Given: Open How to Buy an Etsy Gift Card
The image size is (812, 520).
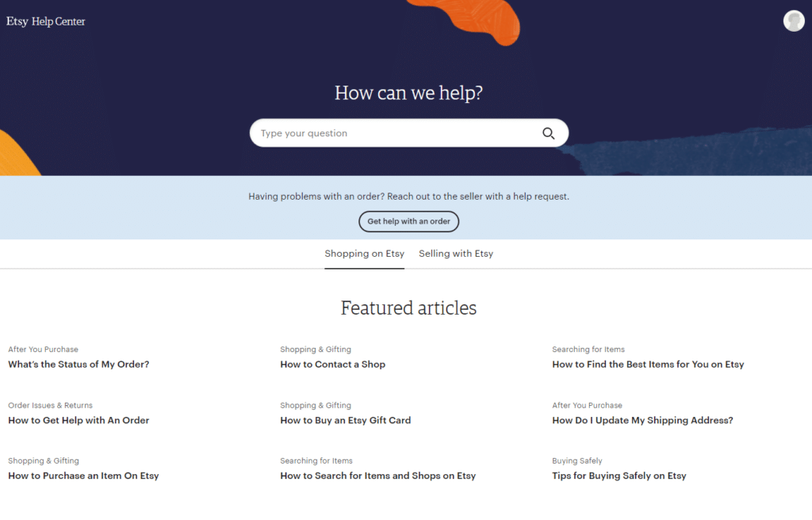Looking at the screenshot, I should pyautogui.click(x=346, y=421).
